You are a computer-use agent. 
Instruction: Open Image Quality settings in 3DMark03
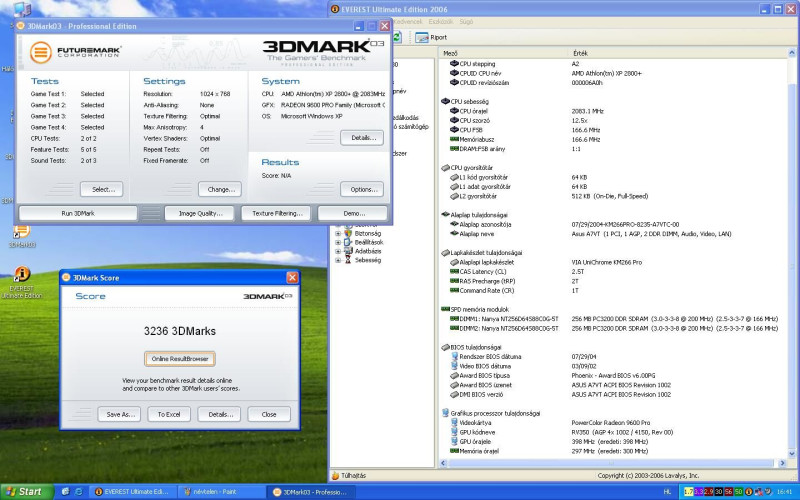click(200, 213)
